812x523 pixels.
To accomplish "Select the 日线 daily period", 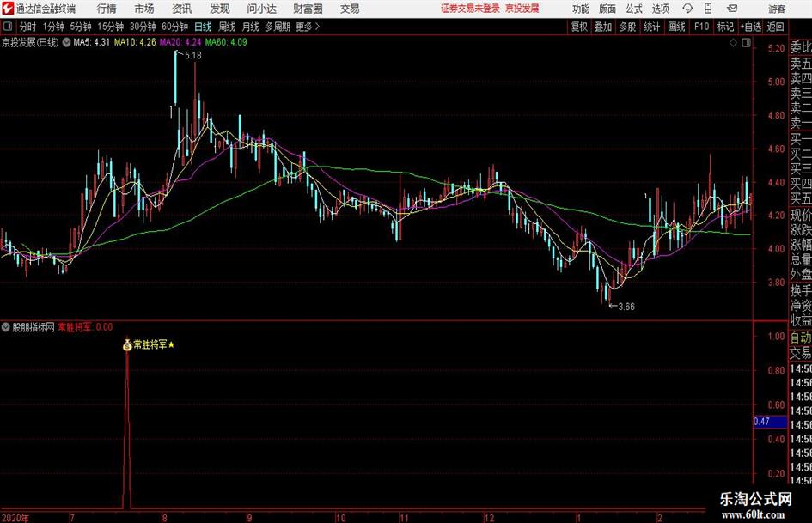I will 203,27.
